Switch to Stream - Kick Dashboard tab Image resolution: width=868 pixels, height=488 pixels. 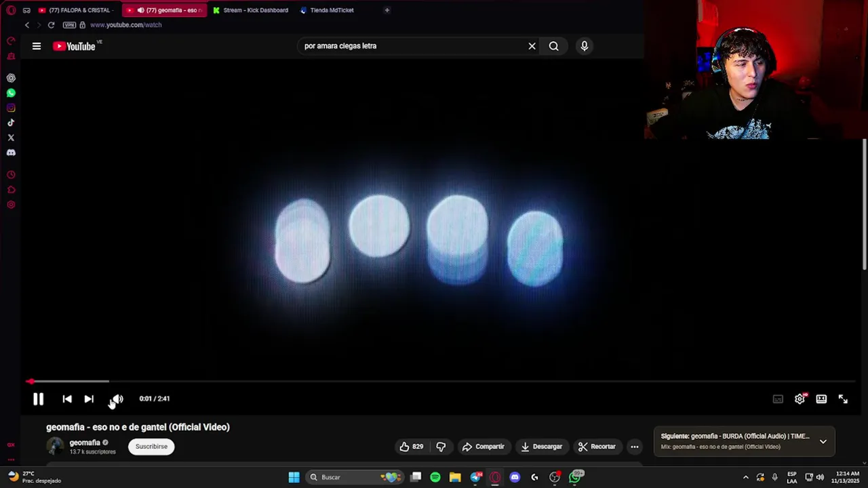(x=251, y=10)
